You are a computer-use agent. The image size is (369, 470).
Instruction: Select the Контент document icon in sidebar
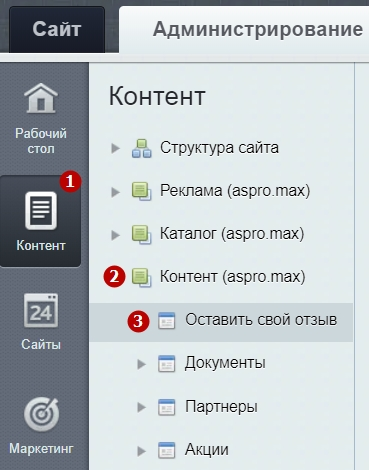coord(41,211)
